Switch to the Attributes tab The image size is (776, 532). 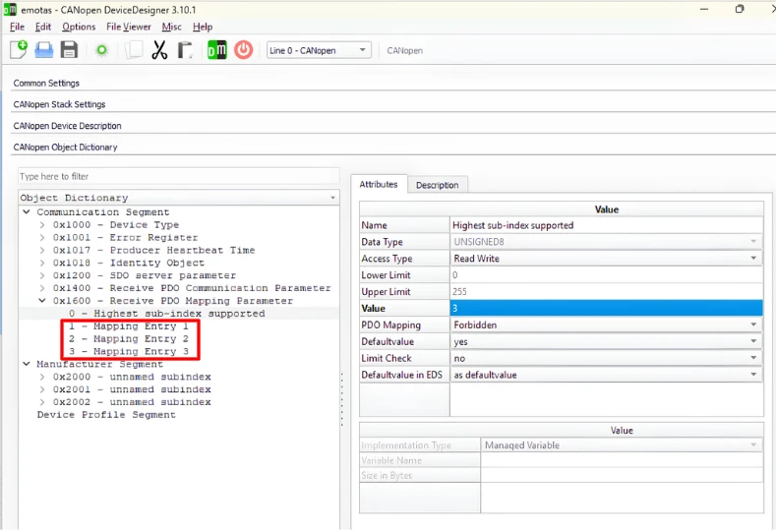tap(379, 184)
